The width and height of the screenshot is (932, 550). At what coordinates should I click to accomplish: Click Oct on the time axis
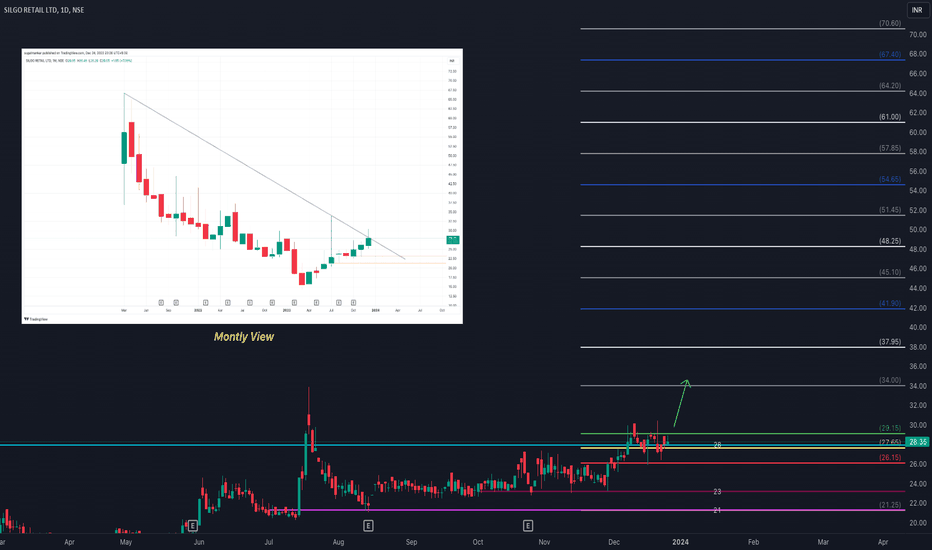click(x=478, y=542)
